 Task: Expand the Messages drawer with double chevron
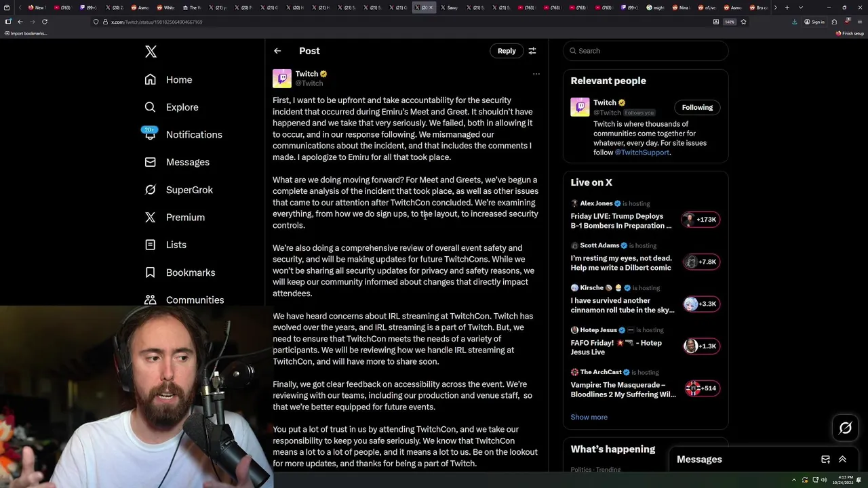click(842, 460)
